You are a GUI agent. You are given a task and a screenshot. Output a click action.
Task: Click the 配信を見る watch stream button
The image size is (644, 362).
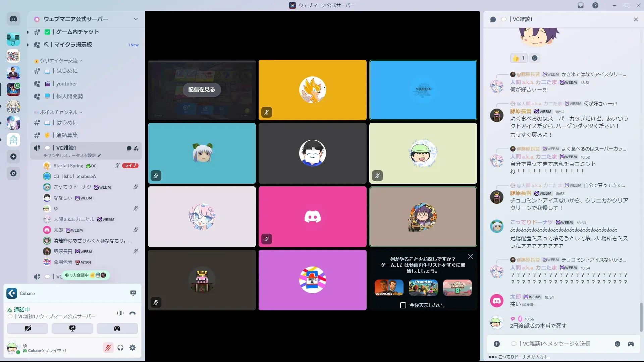coord(202,89)
